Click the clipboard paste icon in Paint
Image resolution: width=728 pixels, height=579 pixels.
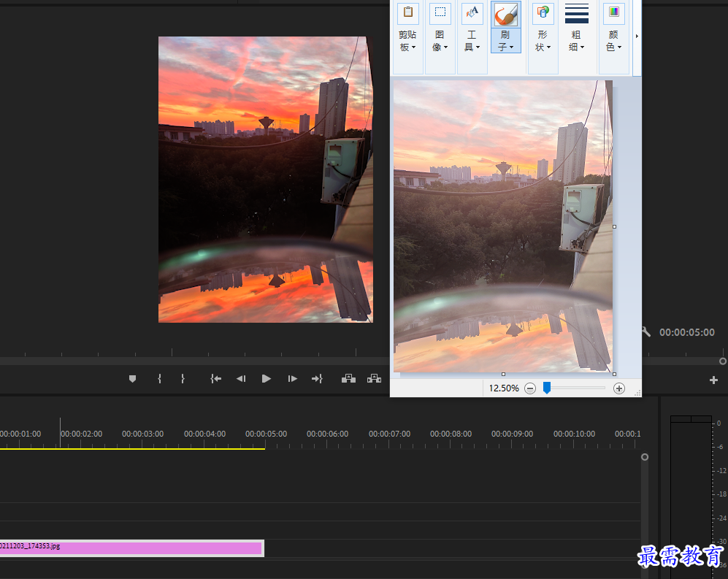point(408,12)
